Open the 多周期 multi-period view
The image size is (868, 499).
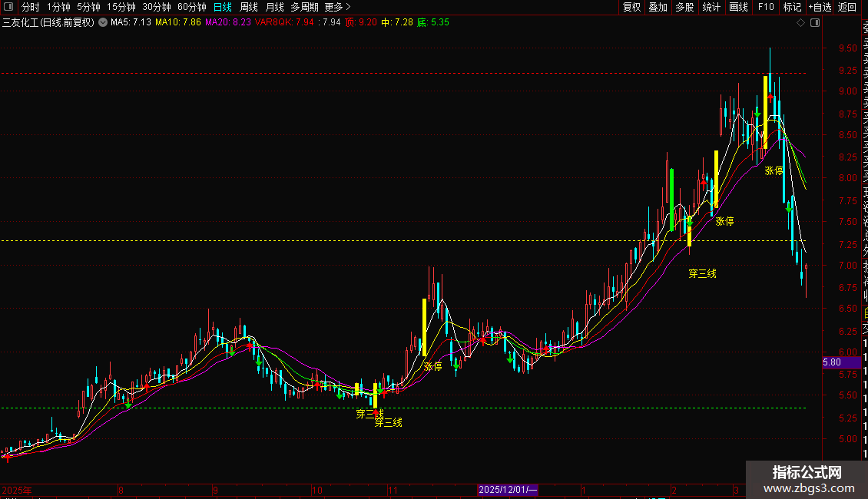point(304,7)
